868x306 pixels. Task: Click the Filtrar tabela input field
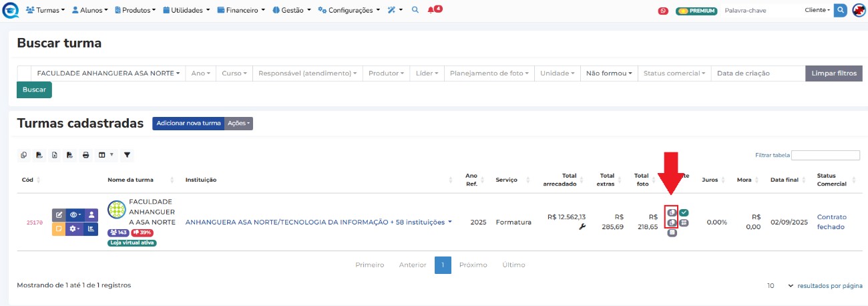[x=825, y=155]
